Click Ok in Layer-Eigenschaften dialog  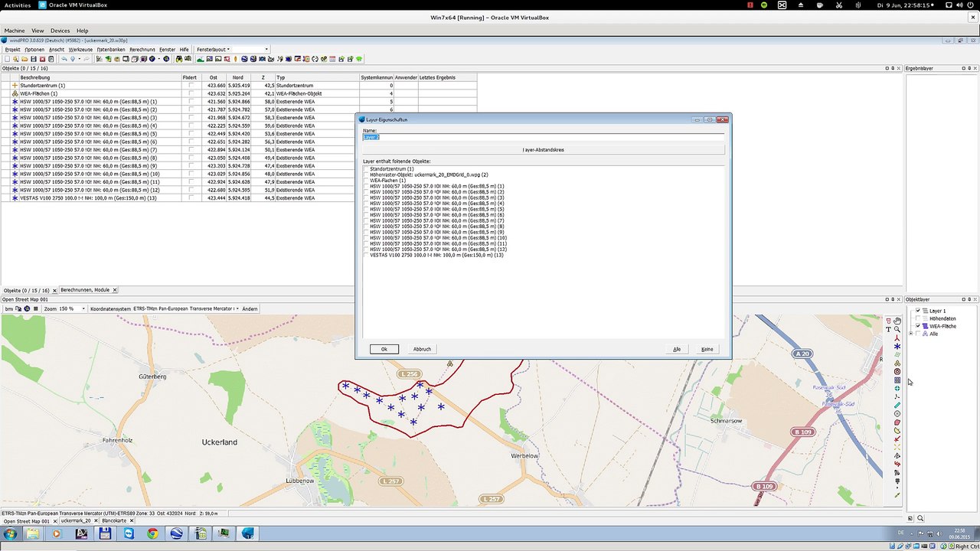(384, 349)
